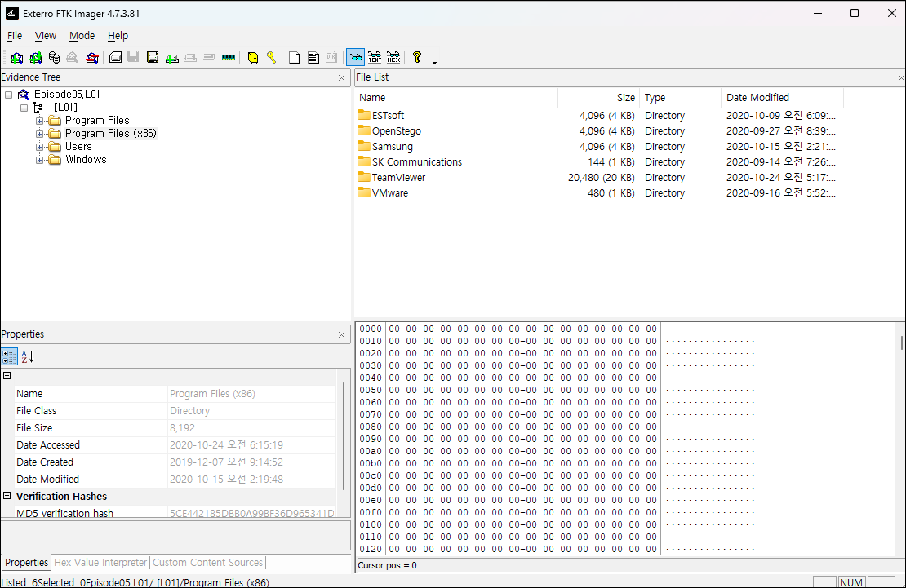Open the Image Mounting tool icon
Viewport: 906px width, 588px height.
tap(55, 57)
